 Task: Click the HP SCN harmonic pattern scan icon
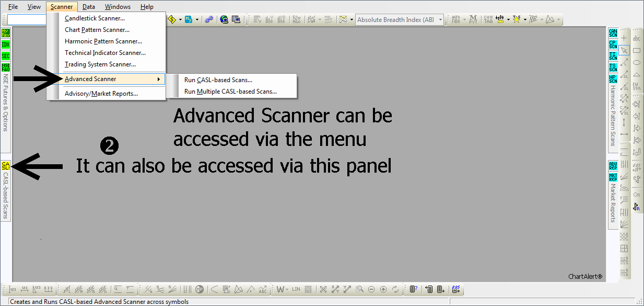[x=613, y=79]
